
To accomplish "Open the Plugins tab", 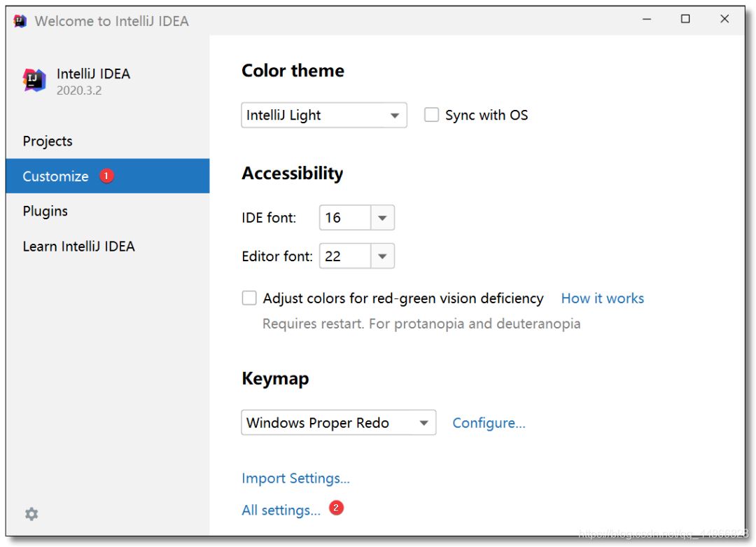I will (45, 211).
